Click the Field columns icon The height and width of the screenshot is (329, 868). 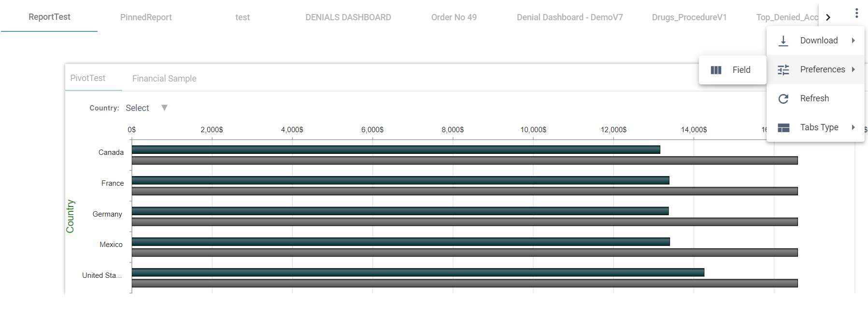coord(716,70)
